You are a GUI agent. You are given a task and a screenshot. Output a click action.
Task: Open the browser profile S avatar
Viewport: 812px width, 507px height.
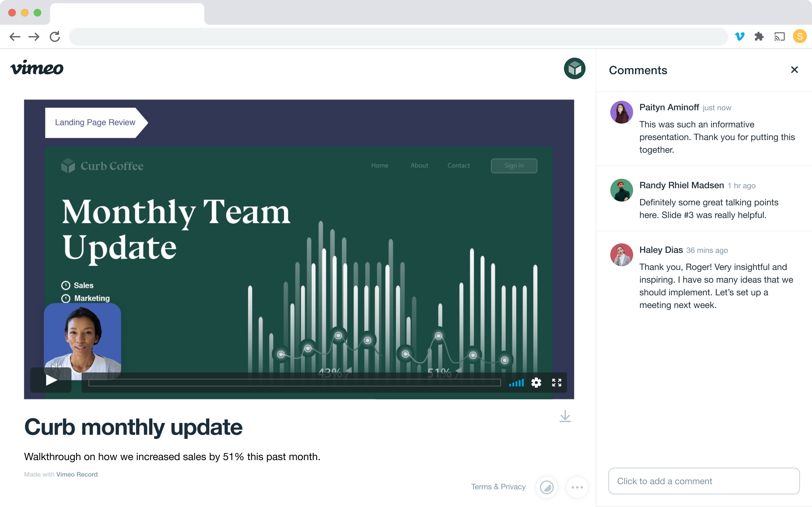pyautogui.click(x=800, y=36)
